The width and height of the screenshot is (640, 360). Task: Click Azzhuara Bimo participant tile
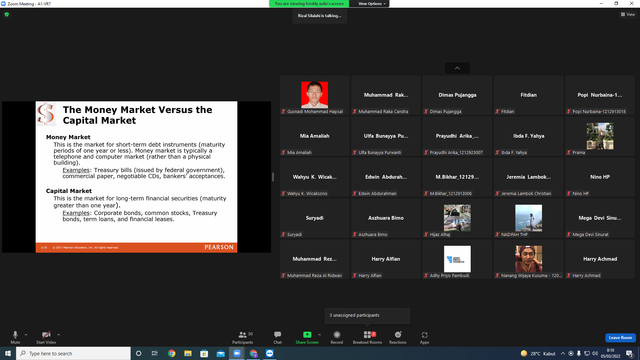(x=386, y=218)
